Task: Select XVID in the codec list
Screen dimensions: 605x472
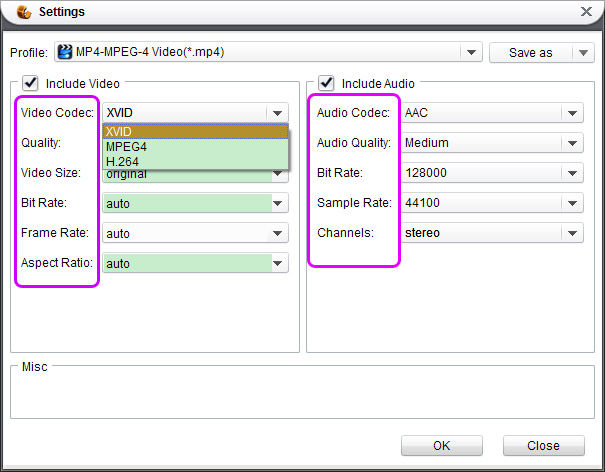Action: click(195, 132)
